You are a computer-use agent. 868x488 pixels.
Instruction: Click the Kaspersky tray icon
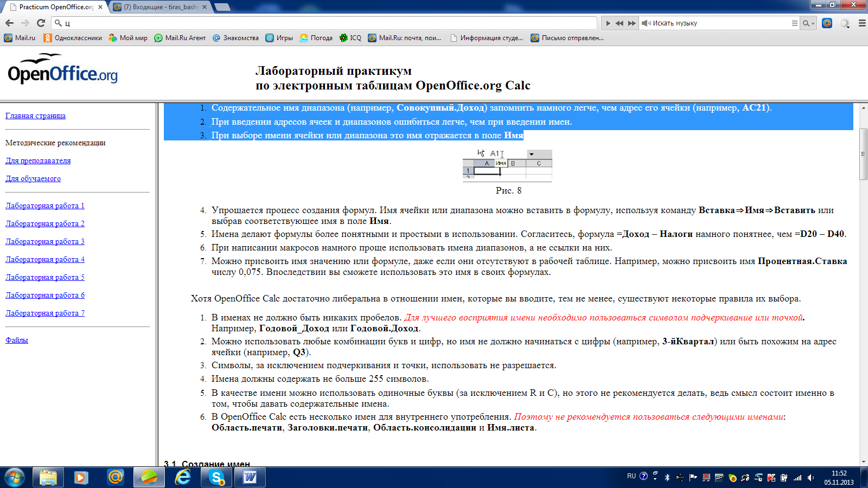click(771, 478)
